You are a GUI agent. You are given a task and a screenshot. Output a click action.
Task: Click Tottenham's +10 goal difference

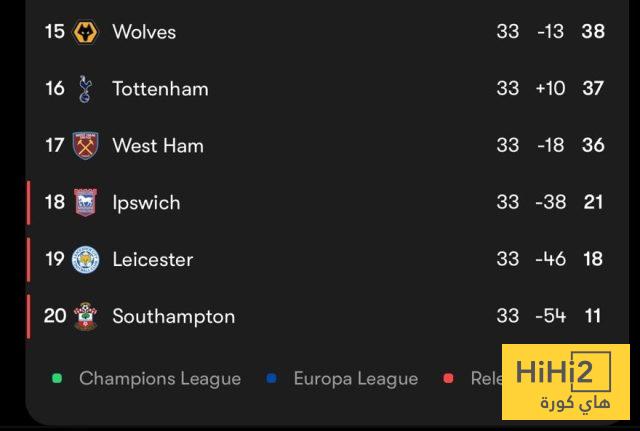[550, 89]
